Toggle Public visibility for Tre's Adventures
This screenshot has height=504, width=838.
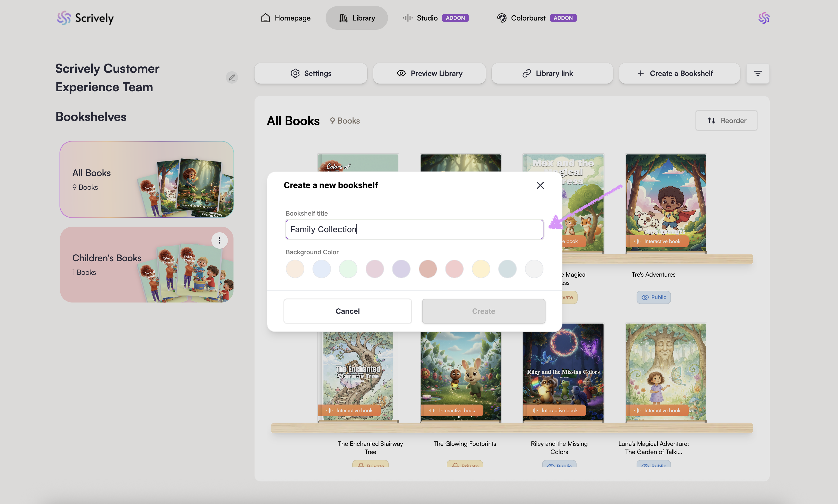653,297
